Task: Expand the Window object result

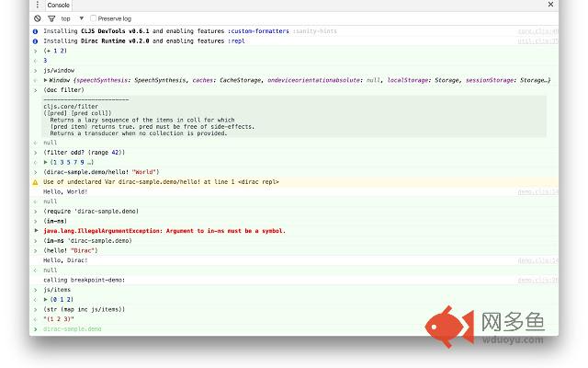Action: click(x=45, y=80)
